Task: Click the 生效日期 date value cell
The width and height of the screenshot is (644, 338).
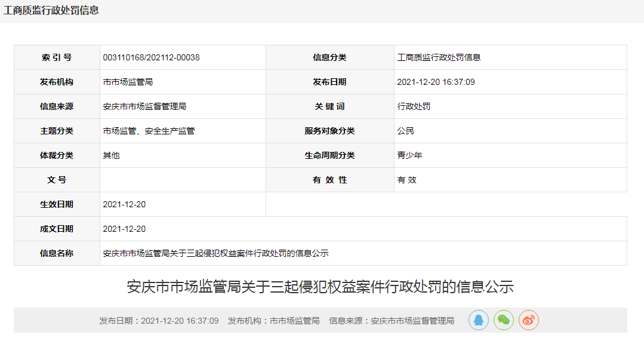Action: (x=124, y=204)
